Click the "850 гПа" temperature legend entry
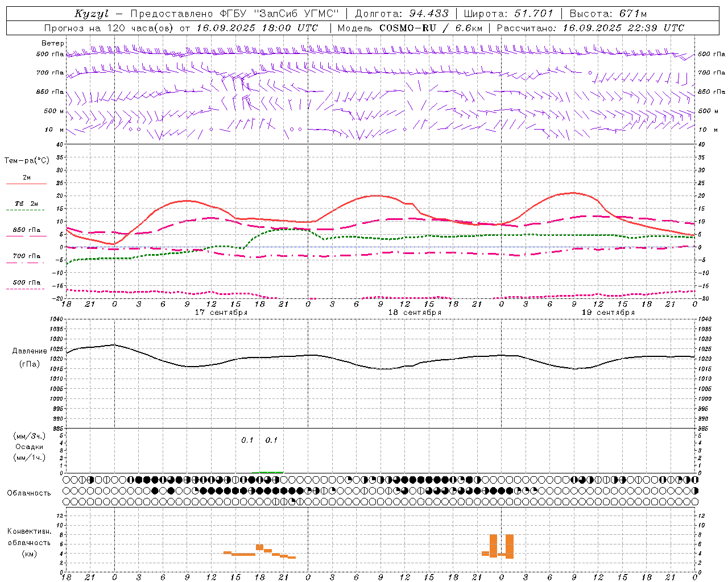The height and width of the screenshot is (582, 728). [x=26, y=230]
